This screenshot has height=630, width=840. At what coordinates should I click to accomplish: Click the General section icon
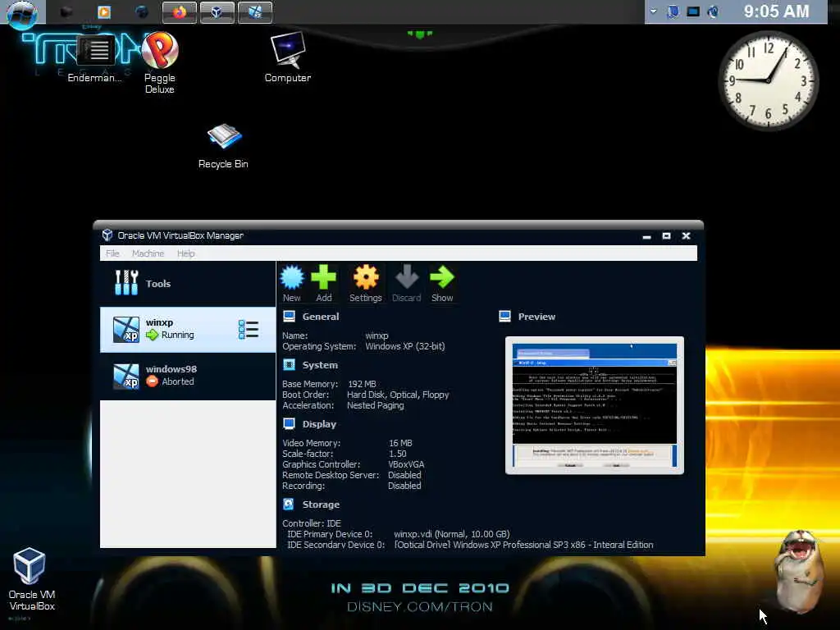point(290,316)
